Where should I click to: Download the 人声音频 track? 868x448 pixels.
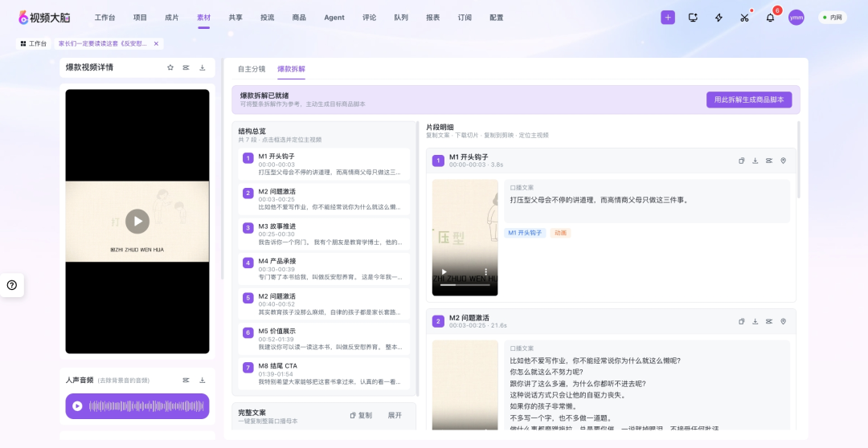coord(202,380)
